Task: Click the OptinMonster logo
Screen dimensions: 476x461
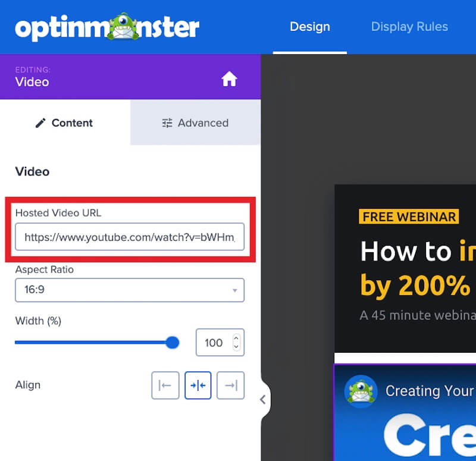Action: [107, 27]
